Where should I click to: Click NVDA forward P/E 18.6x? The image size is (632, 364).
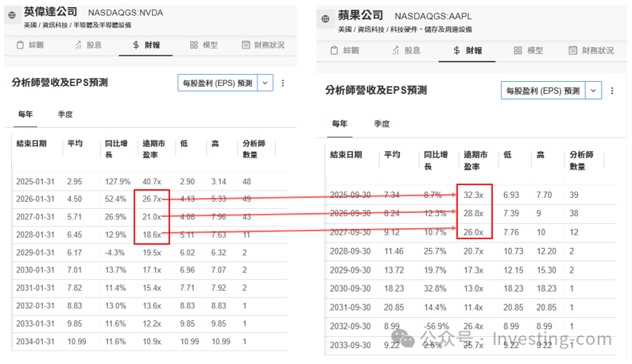[152, 234]
